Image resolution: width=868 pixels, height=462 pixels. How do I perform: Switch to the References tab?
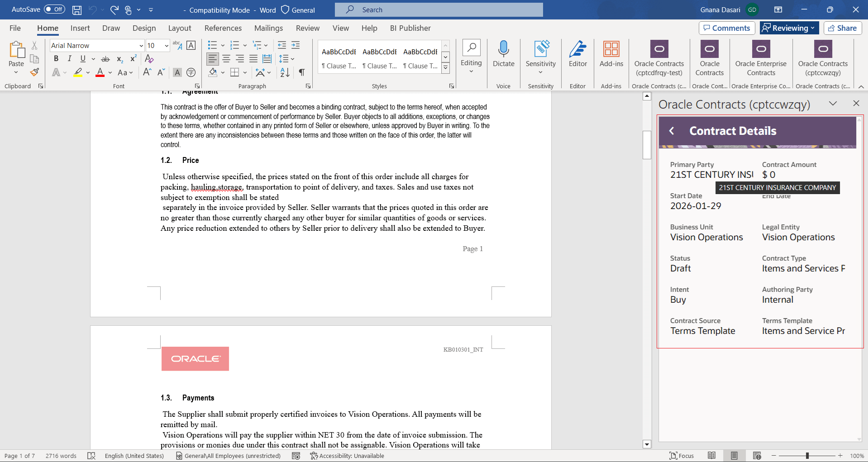pyautogui.click(x=223, y=28)
